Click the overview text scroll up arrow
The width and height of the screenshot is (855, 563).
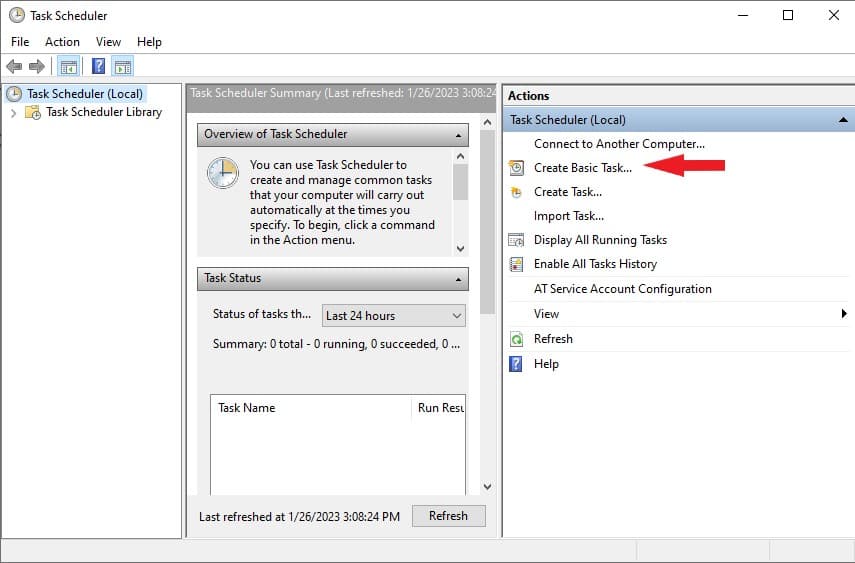coord(460,157)
